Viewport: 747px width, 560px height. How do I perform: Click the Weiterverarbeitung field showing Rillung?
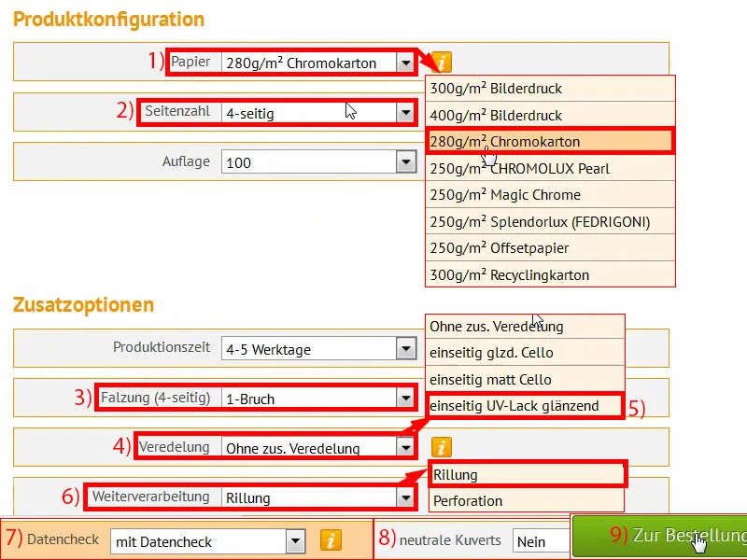coord(318,497)
